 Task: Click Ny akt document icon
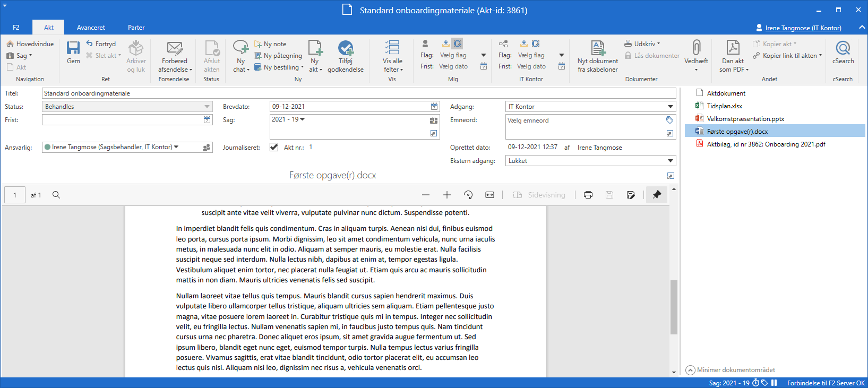[315, 49]
